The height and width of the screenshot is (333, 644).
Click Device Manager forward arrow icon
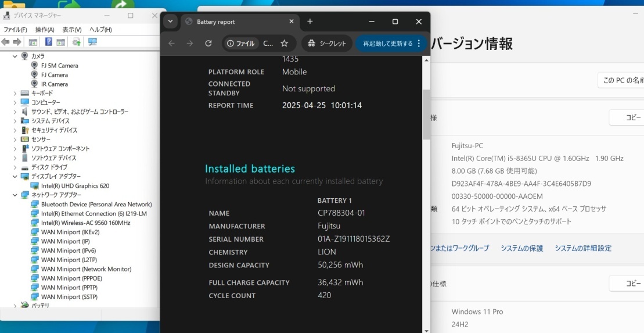tap(17, 41)
